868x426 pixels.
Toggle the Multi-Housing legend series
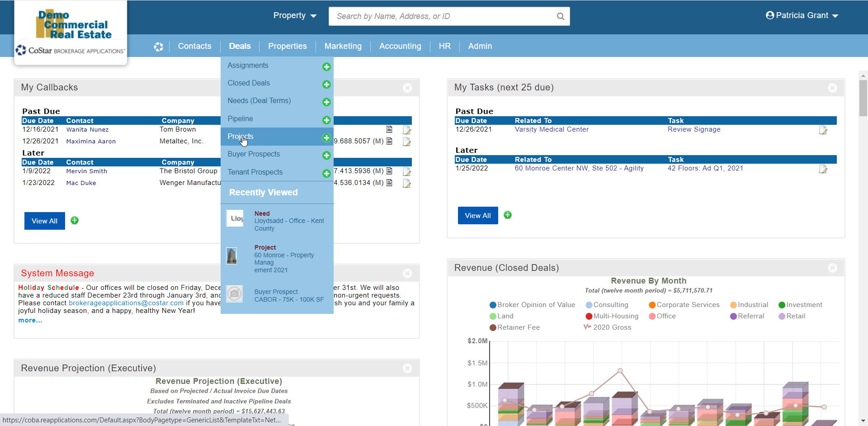point(612,316)
